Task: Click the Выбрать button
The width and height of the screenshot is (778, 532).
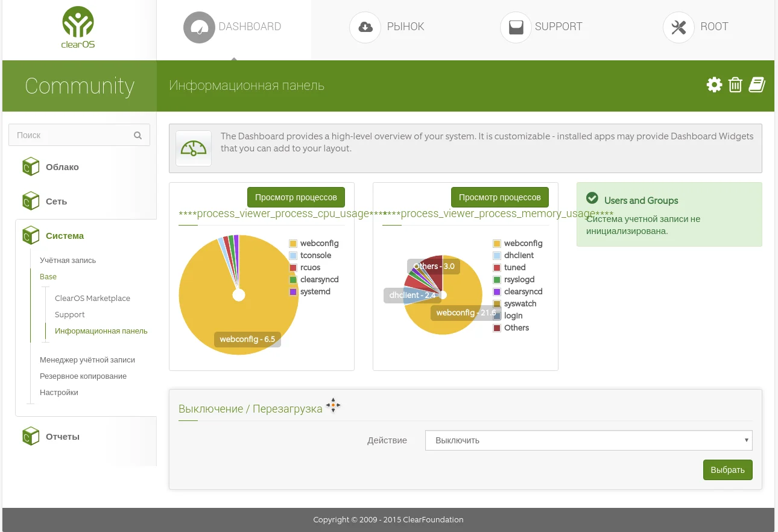Action: click(x=728, y=470)
